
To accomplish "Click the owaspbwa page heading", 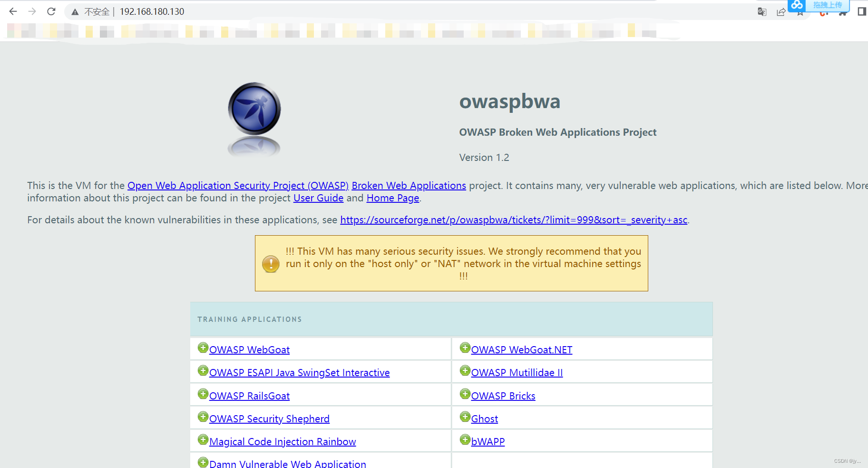I will [x=509, y=102].
